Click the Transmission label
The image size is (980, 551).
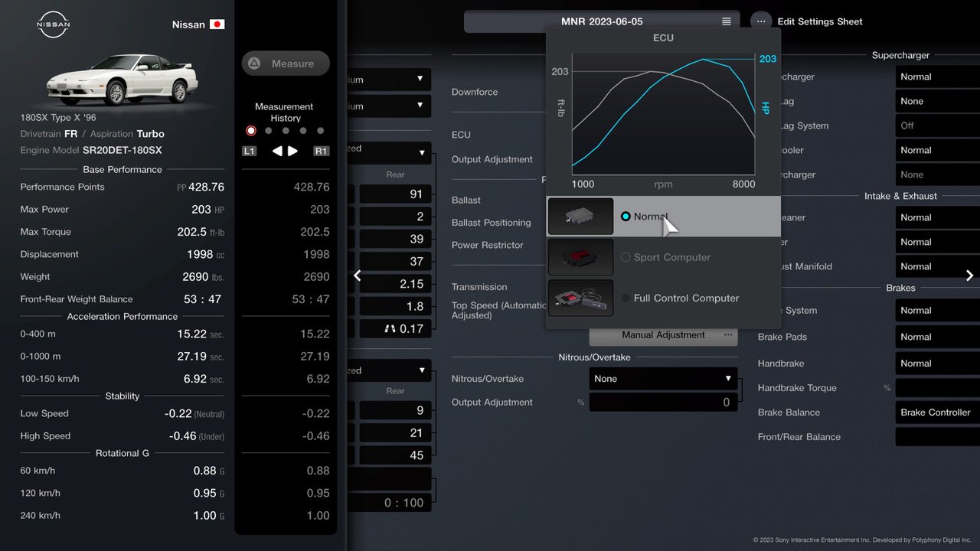479,287
